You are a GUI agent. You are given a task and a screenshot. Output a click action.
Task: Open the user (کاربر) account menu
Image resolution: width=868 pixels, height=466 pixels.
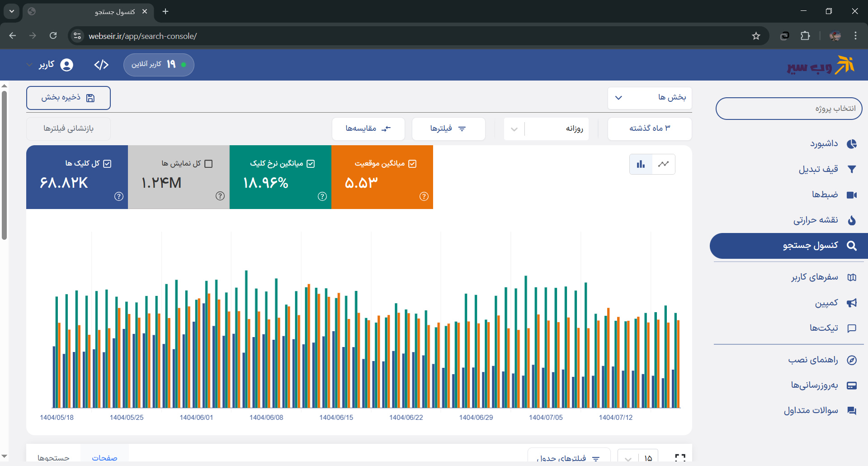pos(50,65)
